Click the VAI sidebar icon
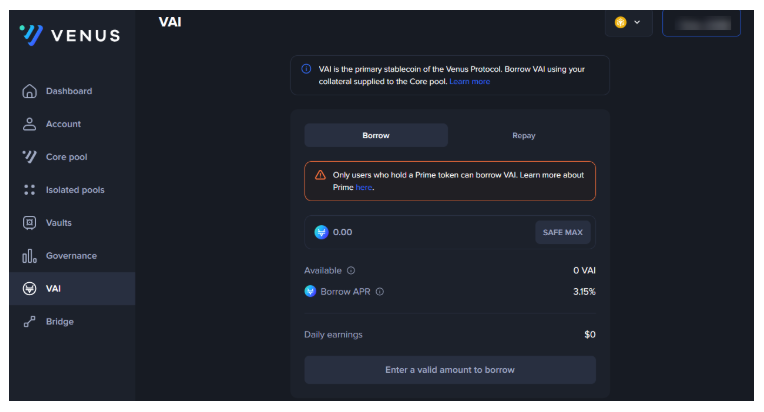Viewport: 764px width, 412px height. click(x=29, y=288)
